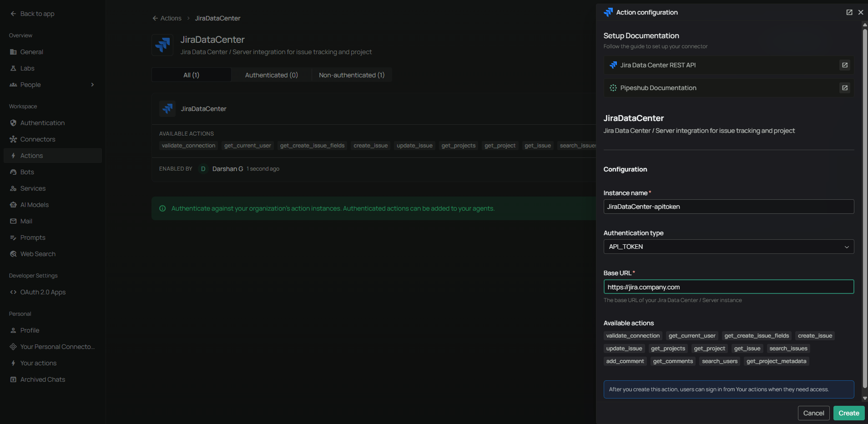Open the Mail envelope icon

[13, 221]
